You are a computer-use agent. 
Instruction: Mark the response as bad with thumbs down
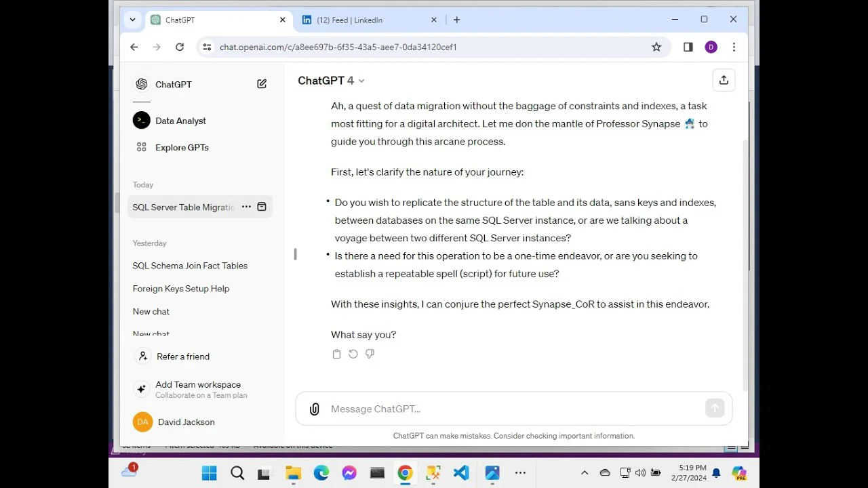click(x=370, y=354)
